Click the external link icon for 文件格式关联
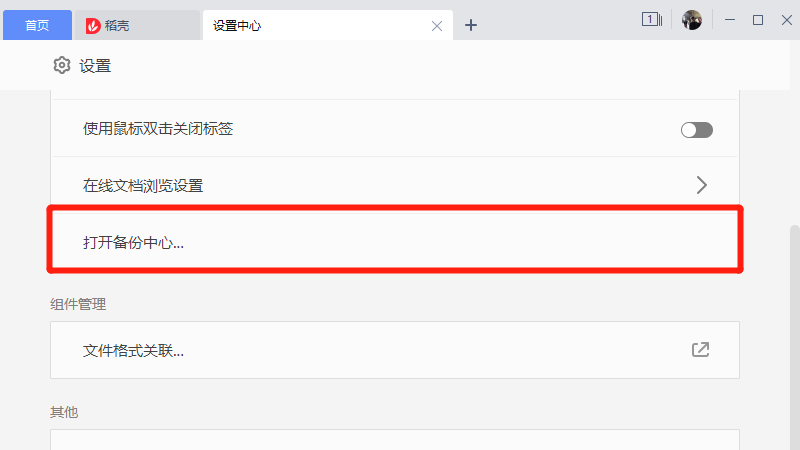Viewport: 800px width, 450px height. pos(701,350)
